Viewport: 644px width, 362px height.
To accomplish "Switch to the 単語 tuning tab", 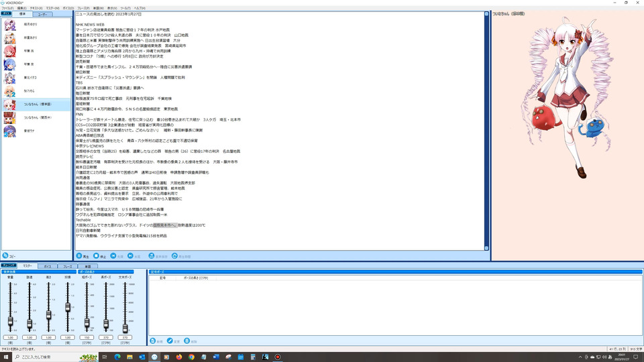I will click(x=87, y=266).
